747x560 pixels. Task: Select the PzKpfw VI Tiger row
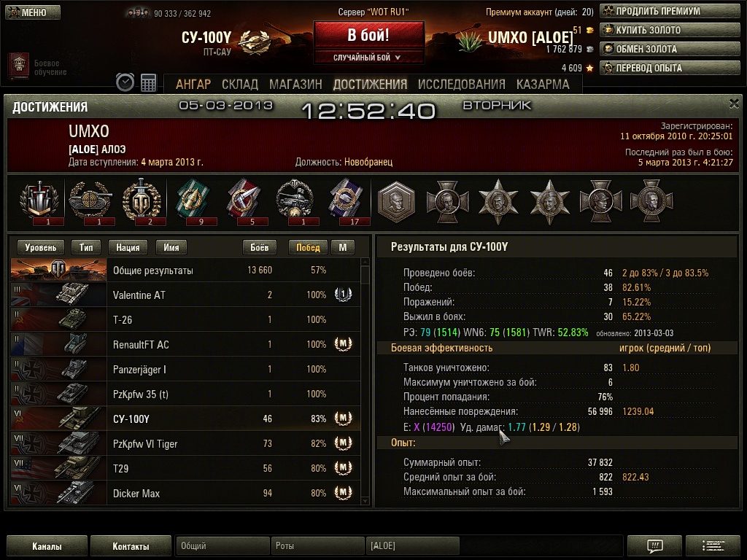tap(185, 444)
